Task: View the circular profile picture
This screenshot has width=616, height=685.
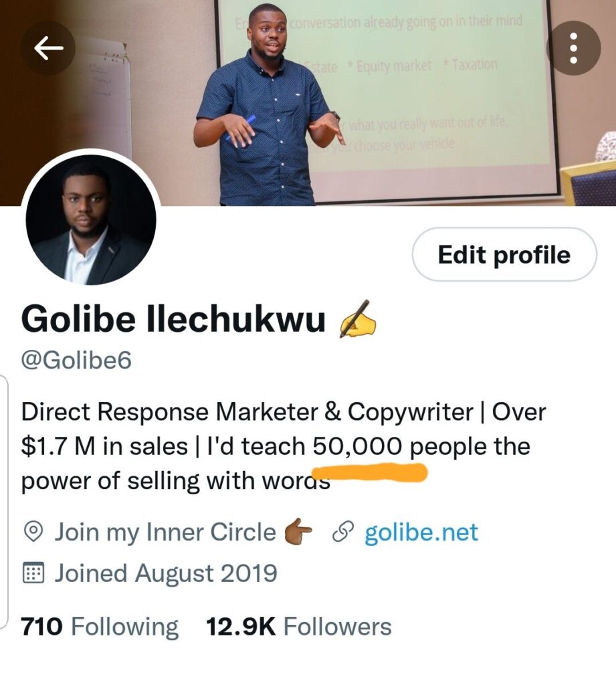Action: coord(91,219)
